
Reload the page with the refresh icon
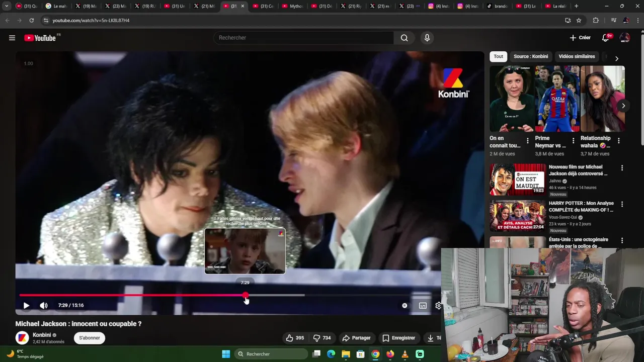coord(31,20)
